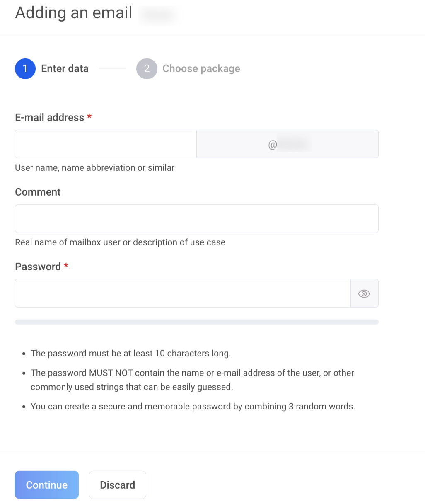
Task: Click the "Real name of mailbox user" hint
Action: [x=120, y=242]
